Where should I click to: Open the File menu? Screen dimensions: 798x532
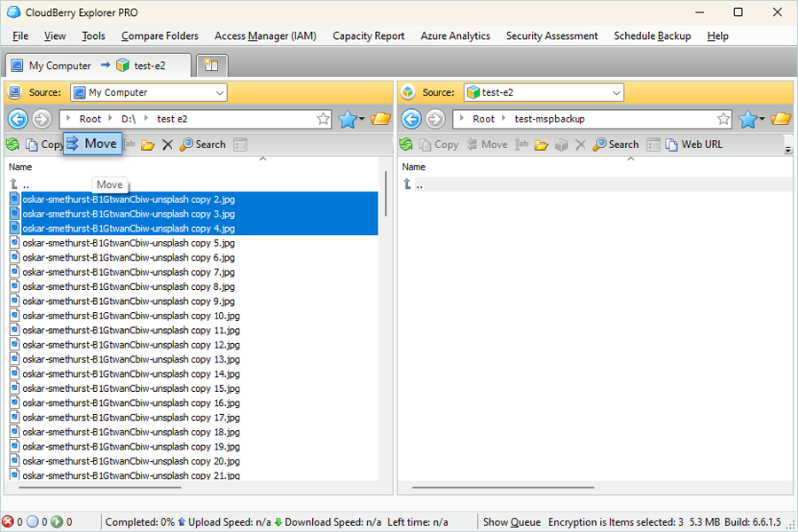tap(20, 36)
